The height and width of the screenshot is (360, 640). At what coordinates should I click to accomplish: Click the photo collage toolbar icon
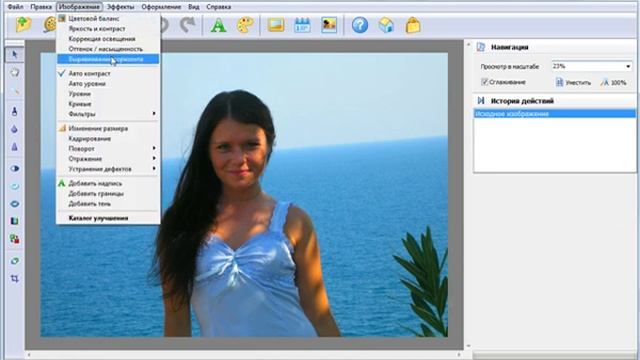pyautogui.click(x=329, y=25)
